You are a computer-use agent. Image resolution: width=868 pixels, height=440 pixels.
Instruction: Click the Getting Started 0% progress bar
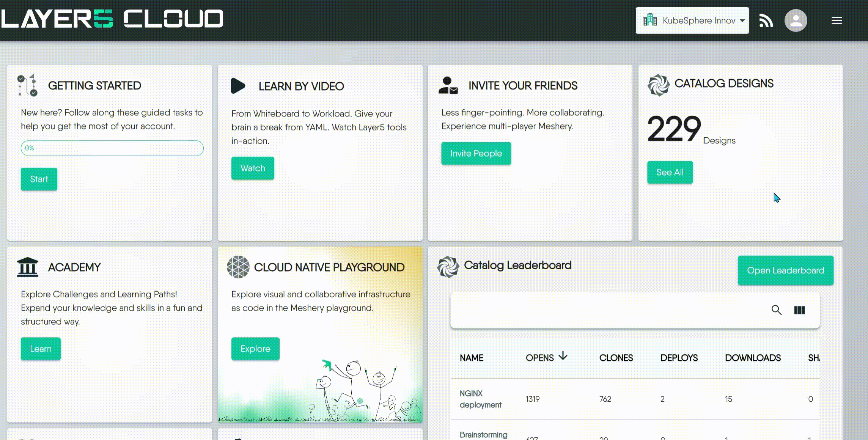coord(112,148)
